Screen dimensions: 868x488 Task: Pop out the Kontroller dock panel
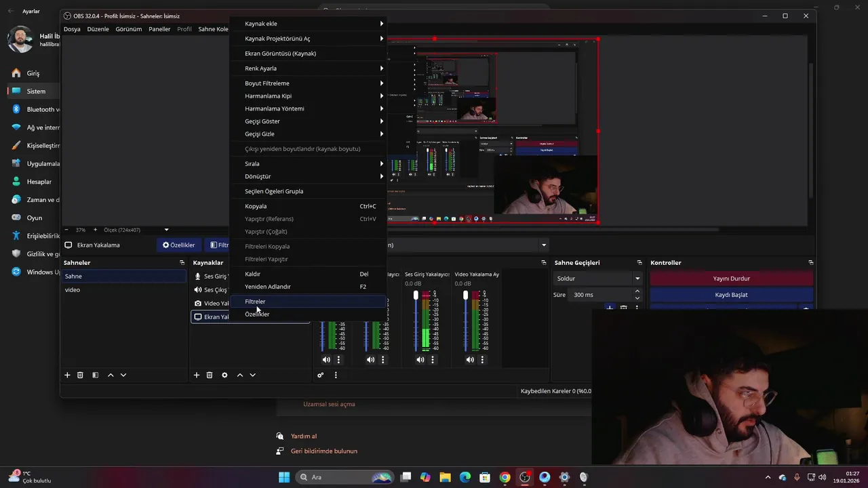coord(810,262)
